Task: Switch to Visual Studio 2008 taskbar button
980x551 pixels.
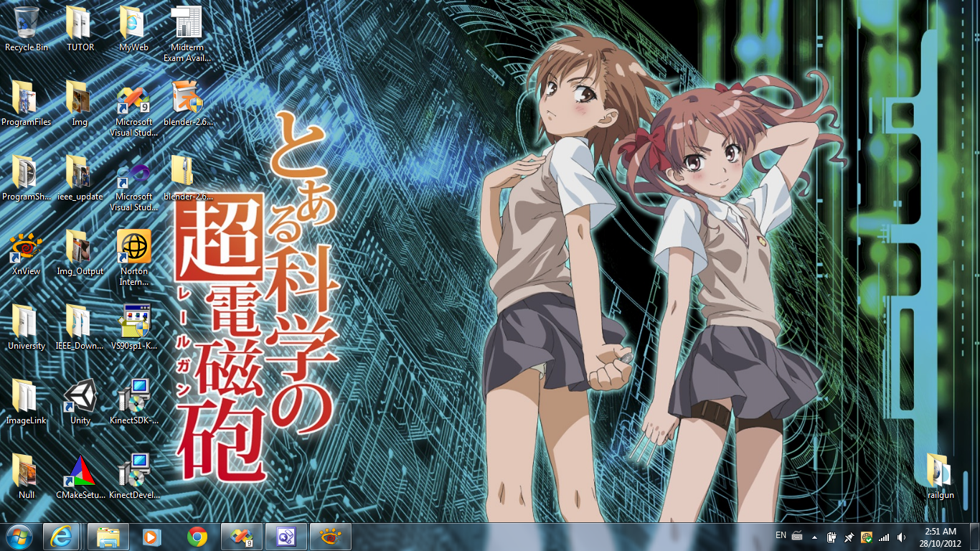Action: 242,537
